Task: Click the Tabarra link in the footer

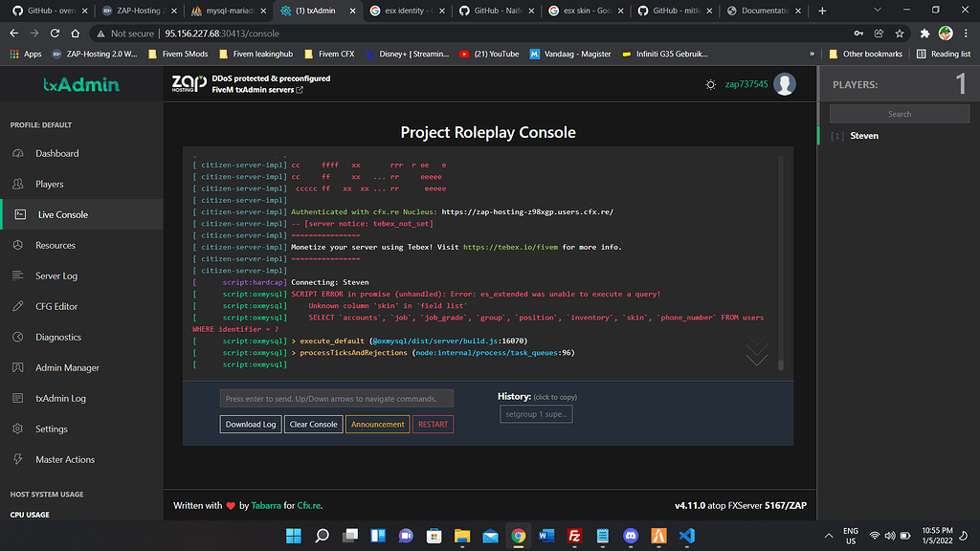Action: tap(267, 505)
